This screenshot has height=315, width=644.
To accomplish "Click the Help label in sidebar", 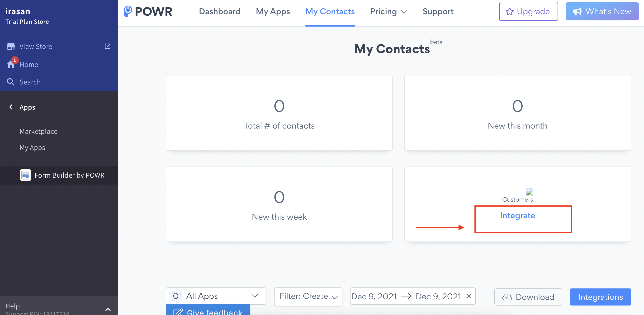I will click(13, 306).
